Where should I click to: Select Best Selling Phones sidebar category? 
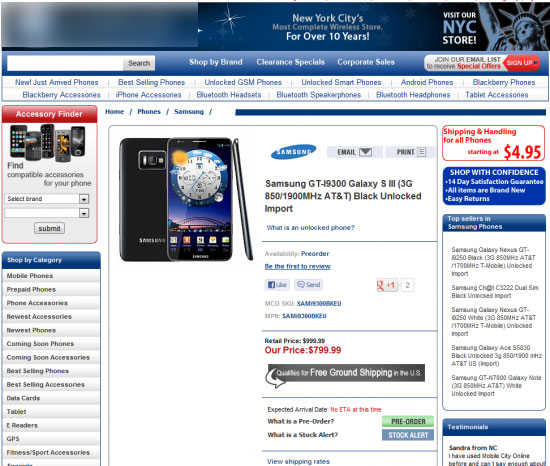pyautogui.click(x=51, y=371)
